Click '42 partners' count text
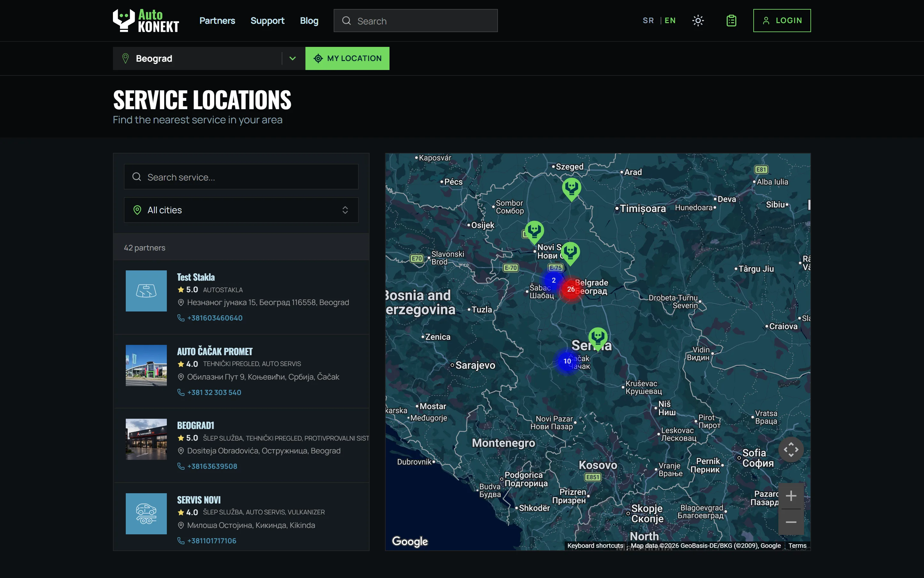 tap(144, 248)
